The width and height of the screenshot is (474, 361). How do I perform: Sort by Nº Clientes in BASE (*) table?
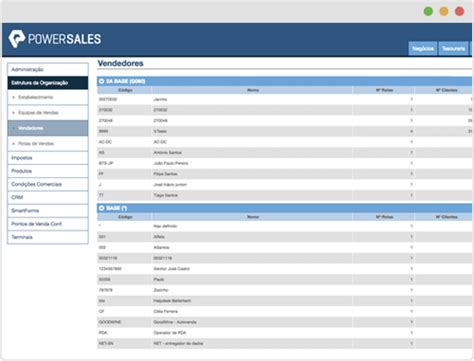coord(446,217)
